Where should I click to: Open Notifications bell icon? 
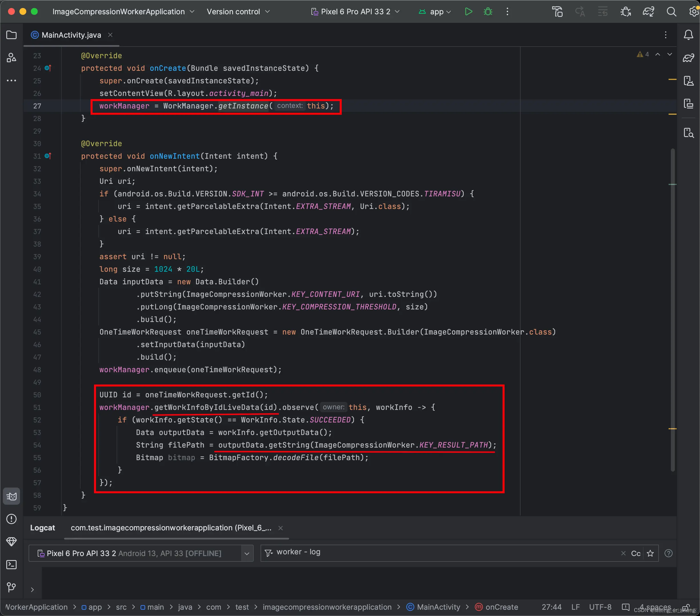688,35
